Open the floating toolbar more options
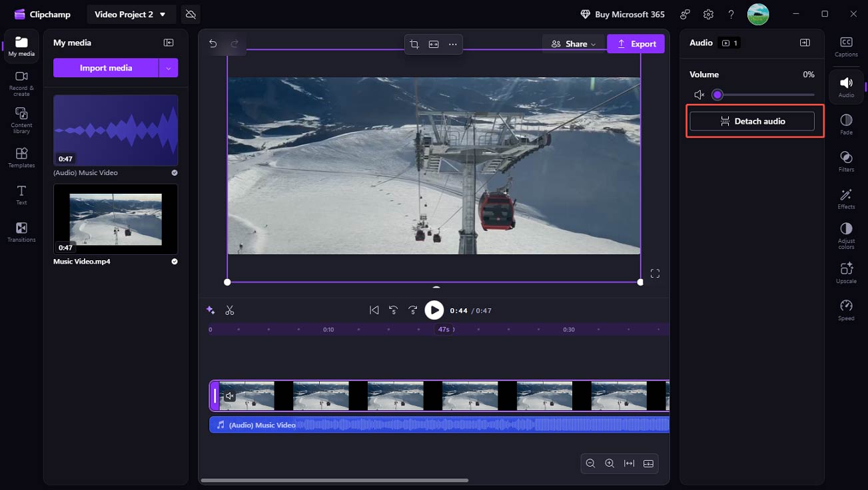This screenshot has height=490, width=868. tap(453, 44)
